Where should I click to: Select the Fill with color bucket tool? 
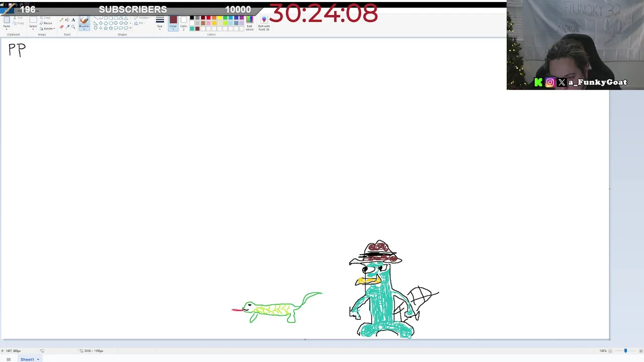67,20
